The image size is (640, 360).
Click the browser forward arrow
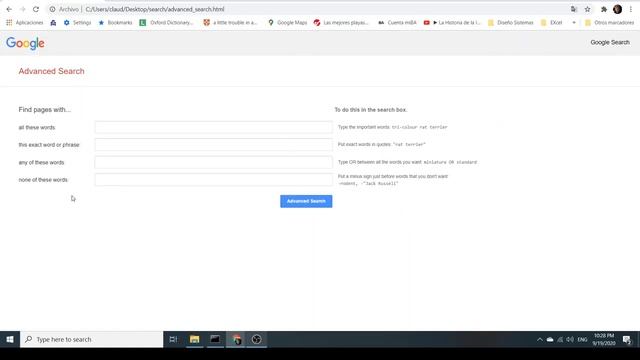(22, 9)
